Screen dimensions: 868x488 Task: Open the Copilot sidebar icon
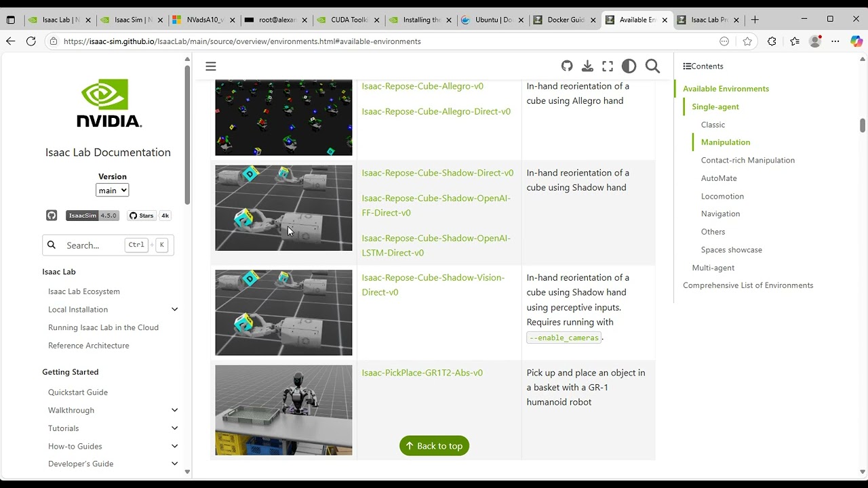[x=856, y=41]
